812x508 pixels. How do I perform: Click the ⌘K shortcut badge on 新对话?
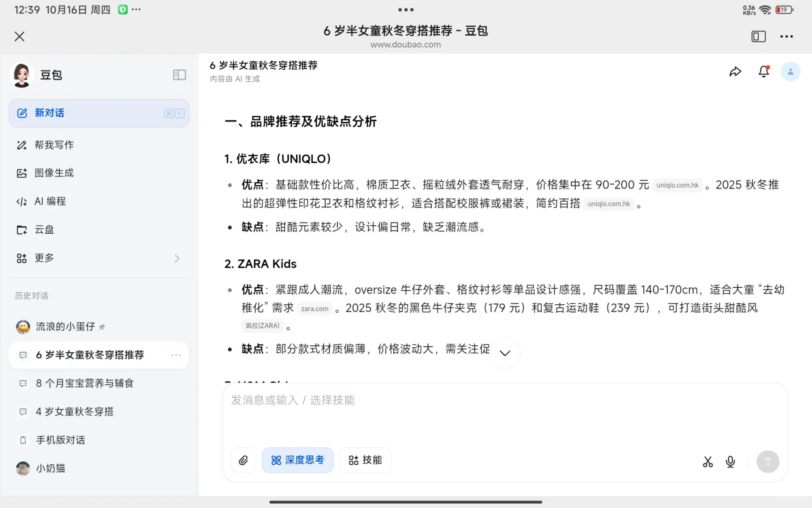click(x=174, y=113)
